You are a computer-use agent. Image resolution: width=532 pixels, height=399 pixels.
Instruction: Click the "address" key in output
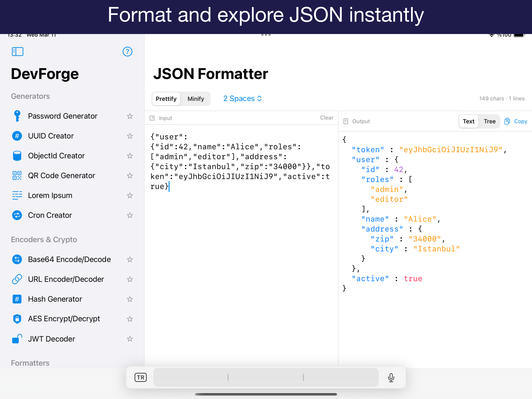[x=382, y=229]
